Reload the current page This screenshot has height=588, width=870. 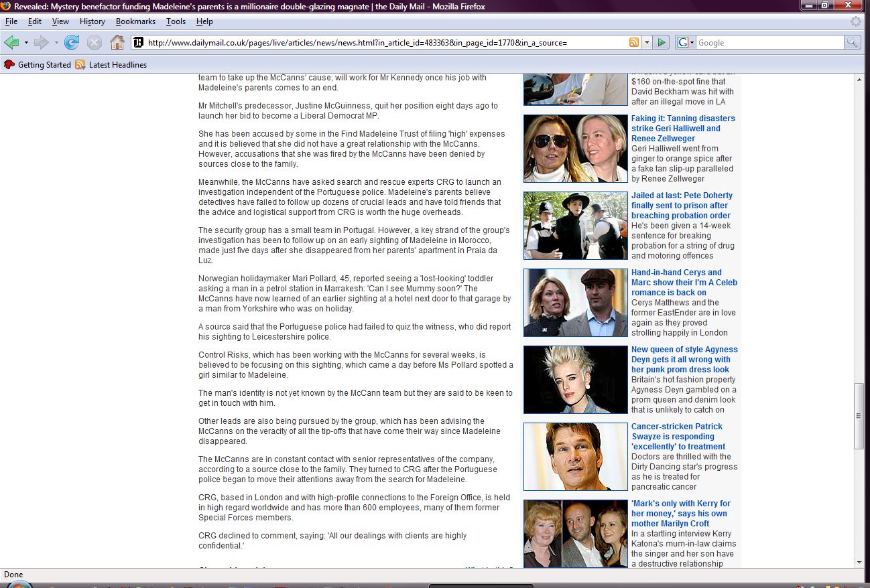click(x=72, y=43)
